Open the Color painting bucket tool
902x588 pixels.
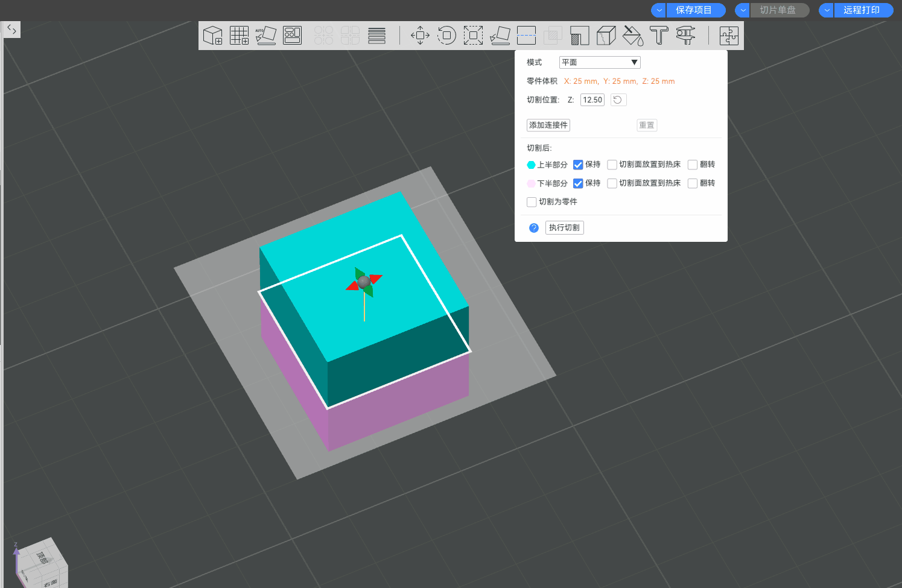(x=632, y=36)
